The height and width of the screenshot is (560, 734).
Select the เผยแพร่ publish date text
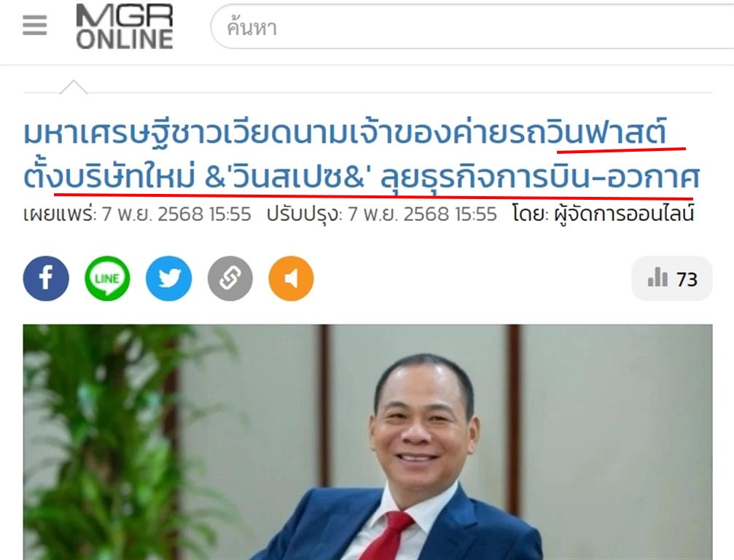[x=137, y=214]
